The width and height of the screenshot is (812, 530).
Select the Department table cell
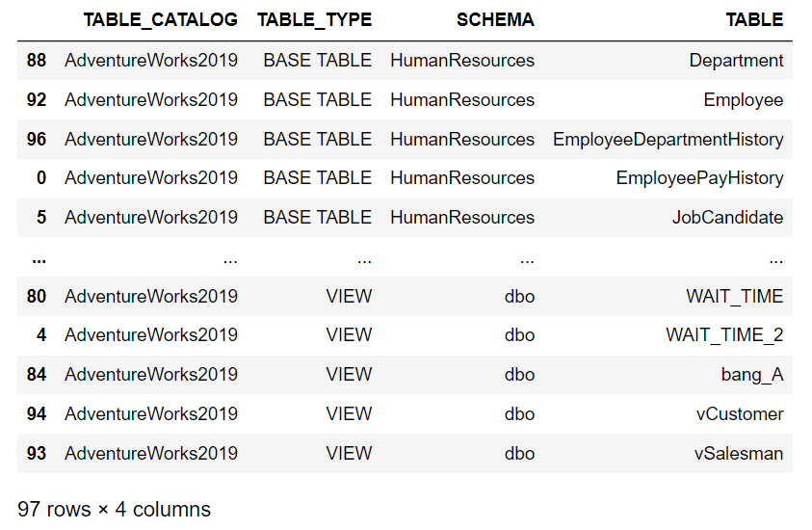[x=736, y=61]
